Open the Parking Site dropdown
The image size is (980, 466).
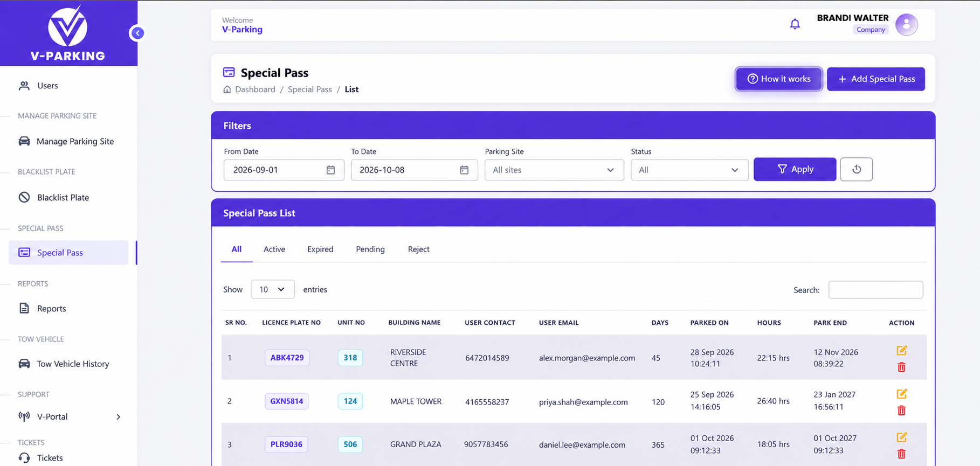tap(554, 170)
